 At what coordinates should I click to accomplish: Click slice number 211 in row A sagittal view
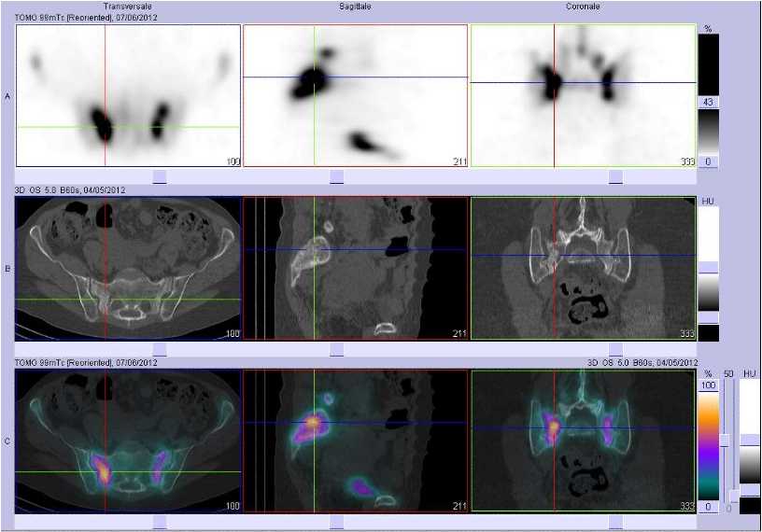[x=460, y=161]
